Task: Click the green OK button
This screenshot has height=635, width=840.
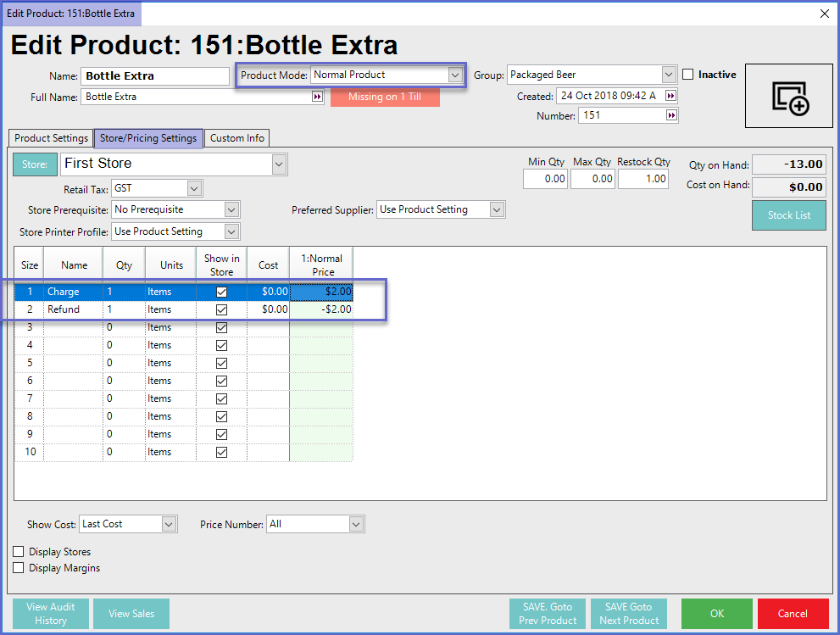Action: tap(716, 614)
